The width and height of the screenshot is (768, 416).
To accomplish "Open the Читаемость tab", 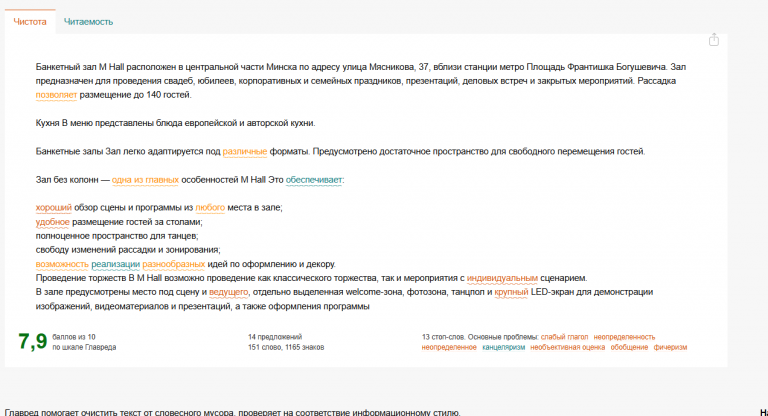I will point(88,22).
